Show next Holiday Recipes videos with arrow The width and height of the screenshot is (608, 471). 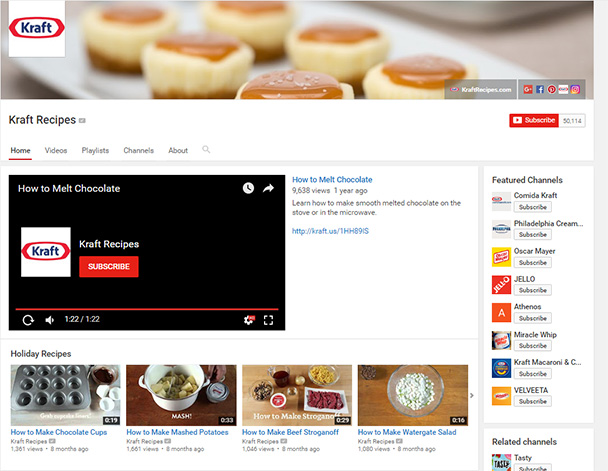click(474, 395)
